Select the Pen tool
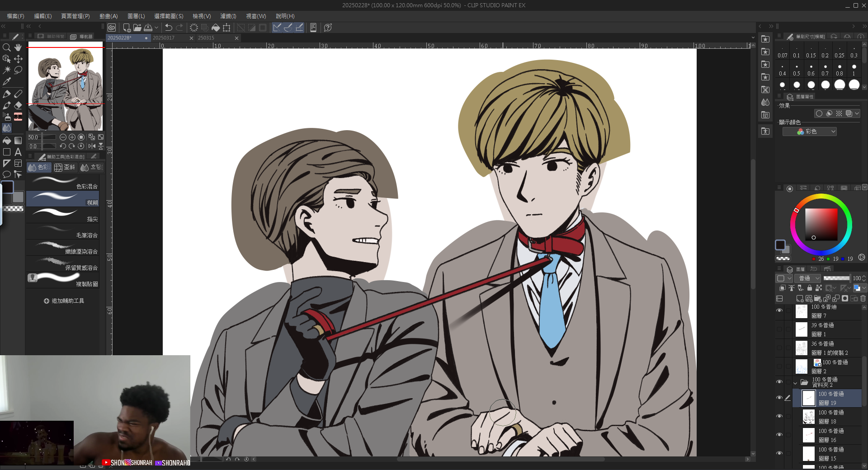This screenshot has height=470, width=868. (7, 94)
